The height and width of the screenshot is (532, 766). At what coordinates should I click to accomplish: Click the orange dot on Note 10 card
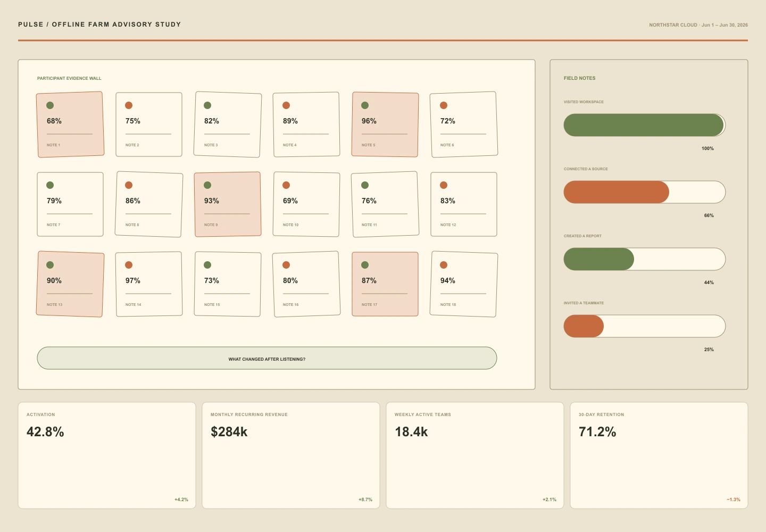pyautogui.click(x=286, y=185)
